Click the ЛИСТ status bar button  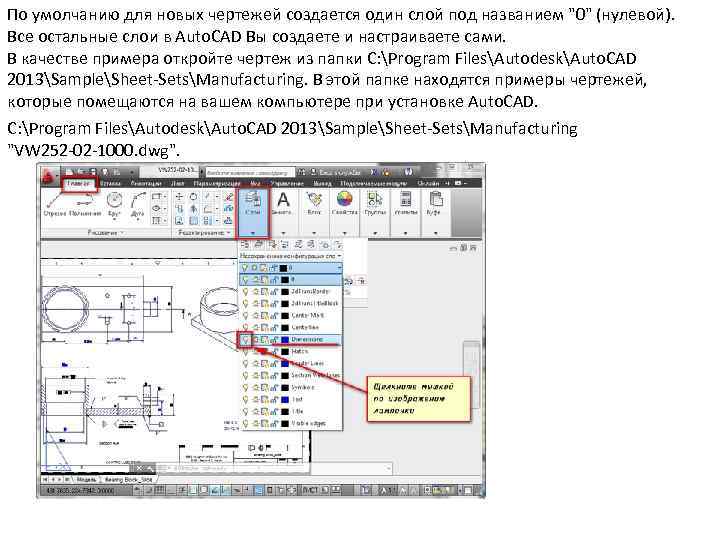(310, 490)
